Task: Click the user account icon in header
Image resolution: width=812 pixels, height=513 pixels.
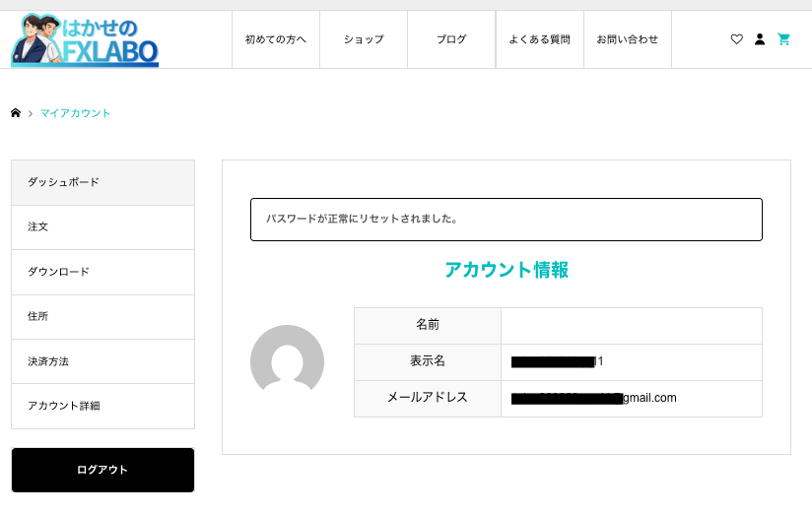Action: click(x=760, y=39)
